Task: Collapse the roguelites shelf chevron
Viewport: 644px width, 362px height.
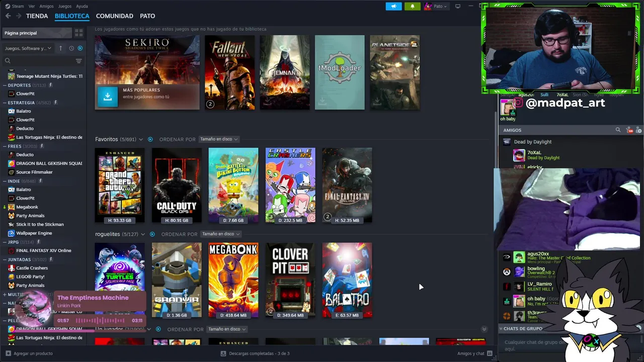Action: coord(143,234)
